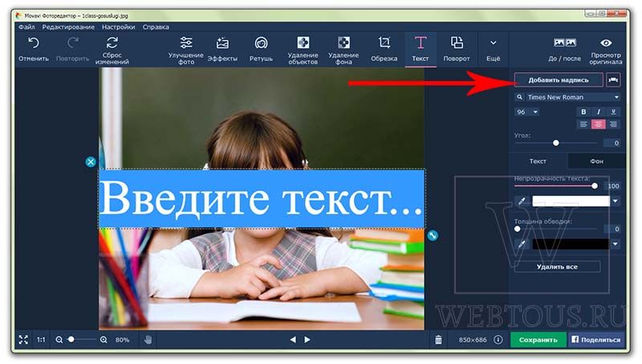642x364 pixels.
Task: Click Добавить надпись button
Action: [559, 79]
